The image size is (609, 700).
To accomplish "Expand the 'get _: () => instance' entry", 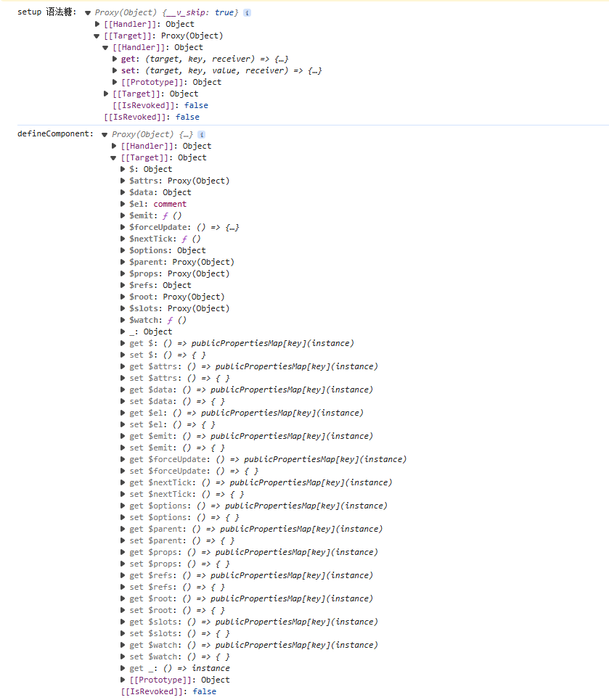I will (123, 669).
